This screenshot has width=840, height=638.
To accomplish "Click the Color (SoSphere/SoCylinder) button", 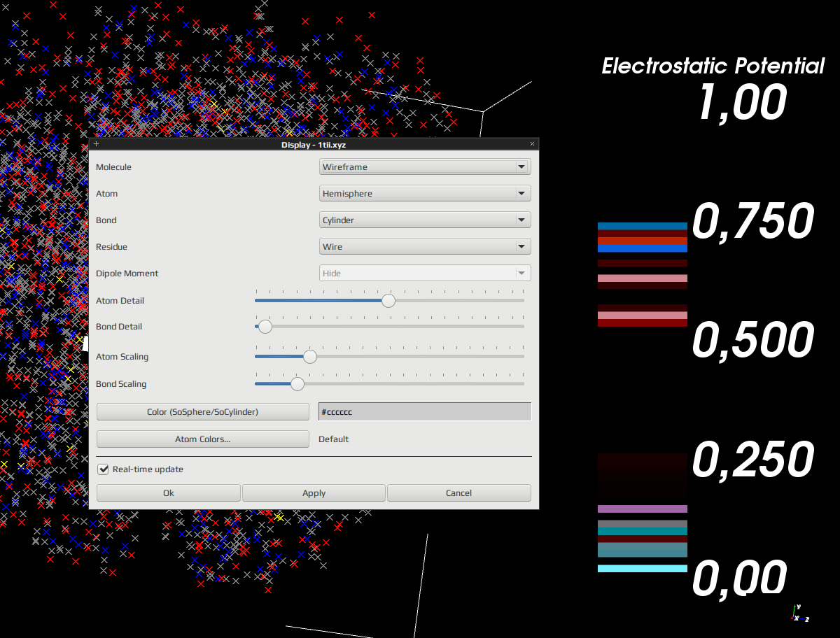I will pyautogui.click(x=203, y=412).
